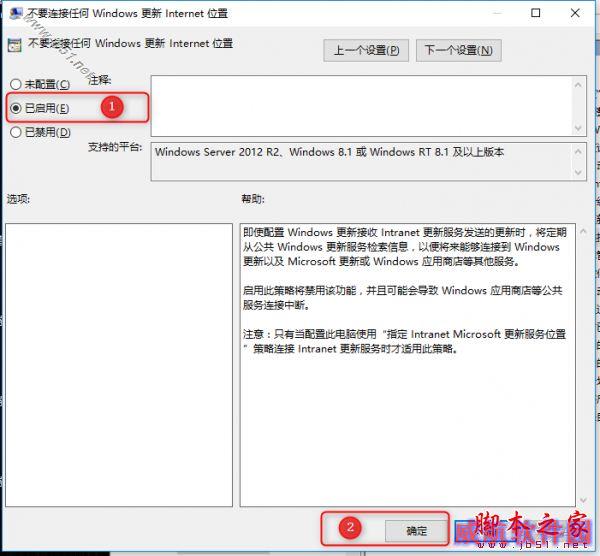This screenshot has width=600, height=556.
Task: Click the setting heading 不要连接任何 Windows 更新 Internet 位置
Action: coord(130,44)
